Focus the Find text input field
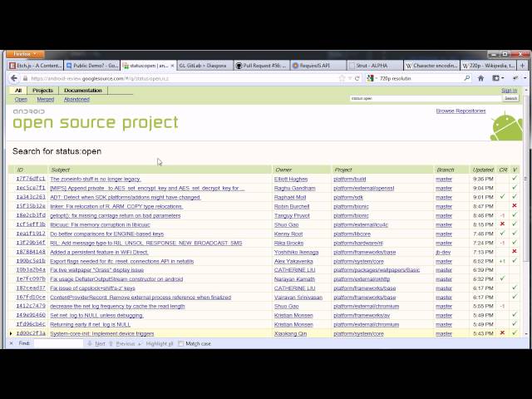 [x=58, y=343]
